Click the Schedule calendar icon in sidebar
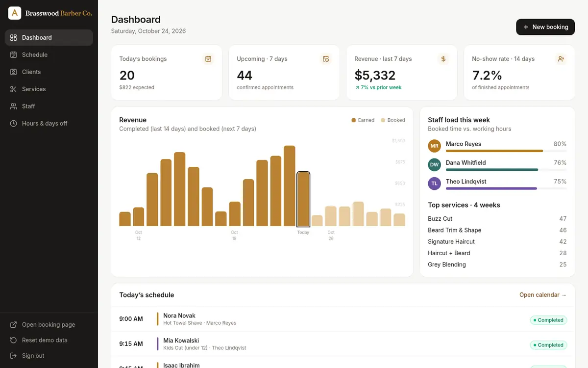This screenshot has height=368, width=588. pos(14,55)
